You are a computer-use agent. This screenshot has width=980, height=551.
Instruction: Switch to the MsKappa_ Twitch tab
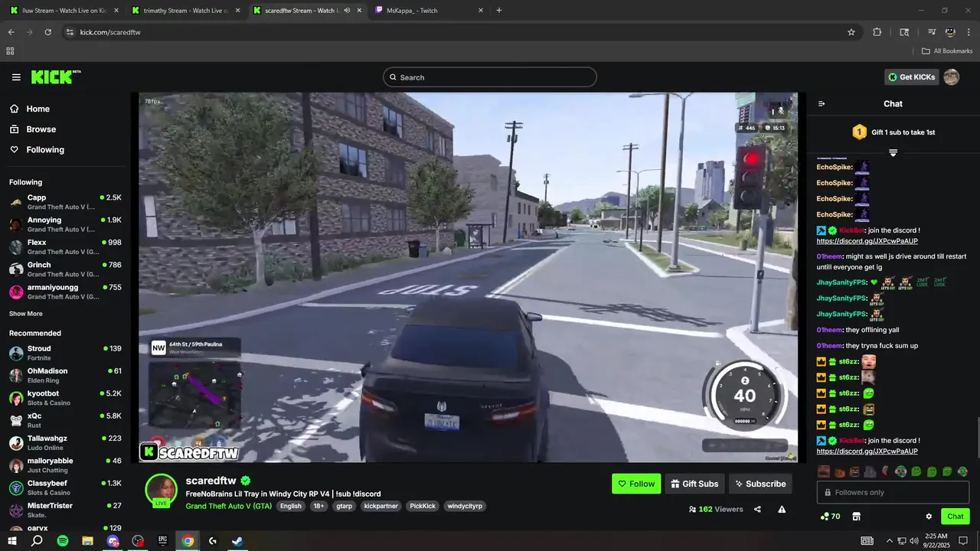pos(430,11)
